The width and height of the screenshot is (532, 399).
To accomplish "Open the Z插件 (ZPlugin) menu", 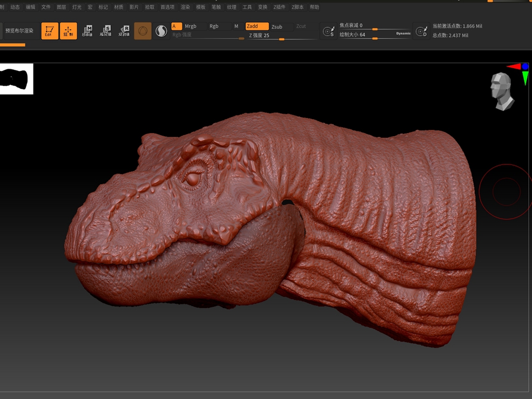I will (x=279, y=7).
